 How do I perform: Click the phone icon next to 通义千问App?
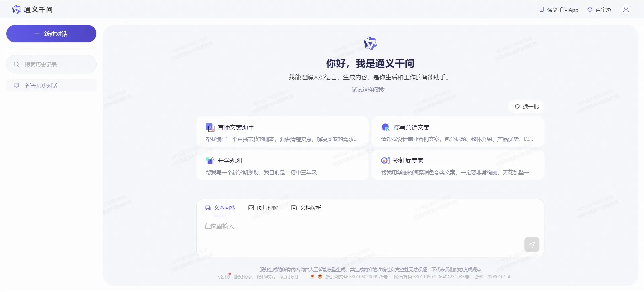[x=541, y=9]
